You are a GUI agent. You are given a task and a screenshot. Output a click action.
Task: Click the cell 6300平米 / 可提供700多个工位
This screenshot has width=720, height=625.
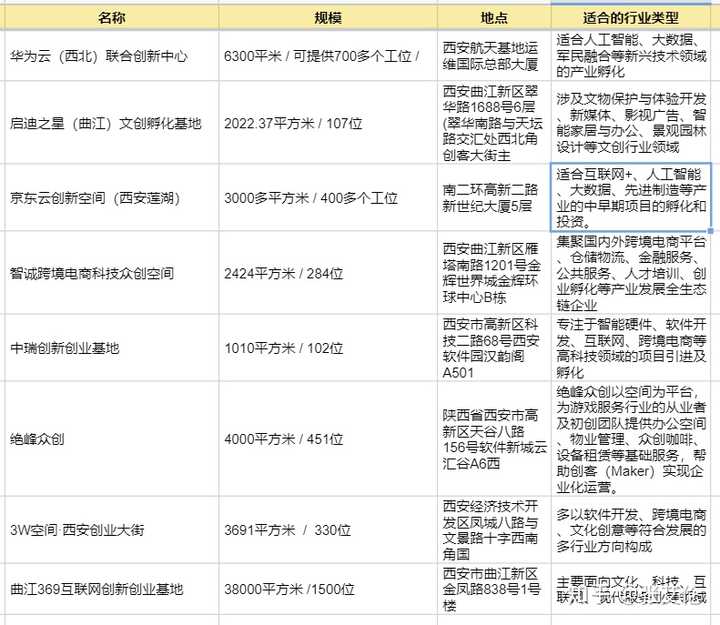coord(328,56)
